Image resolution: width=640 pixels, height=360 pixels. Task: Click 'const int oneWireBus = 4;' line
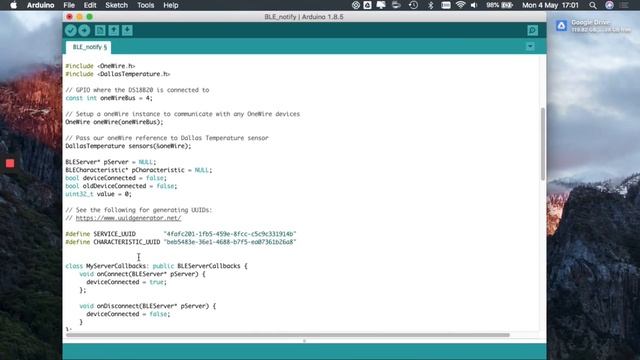pos(109,98)
